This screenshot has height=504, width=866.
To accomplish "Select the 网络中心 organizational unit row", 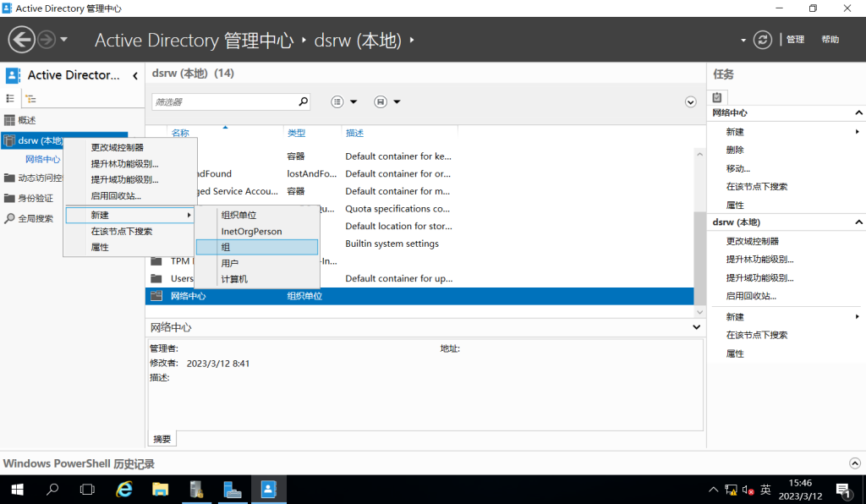I will point(419,296).
